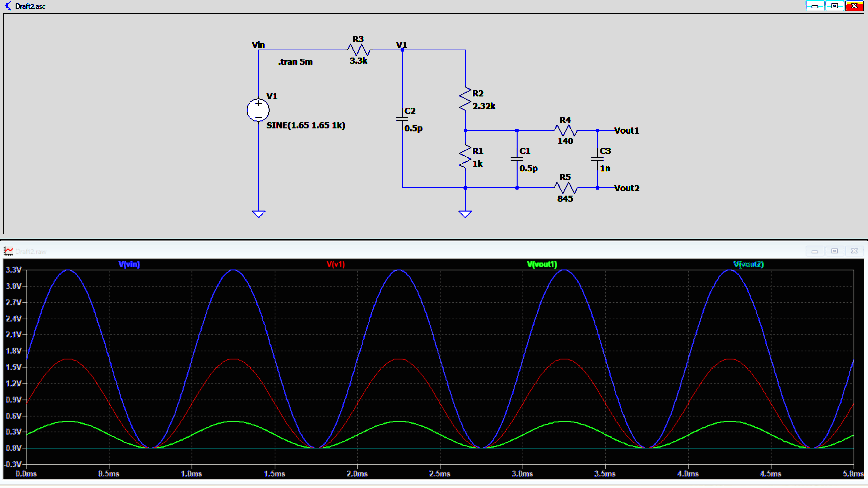Select the V(vout2) trace label
The height and width of the screenshot is (488, 868).
coord(748,264)
